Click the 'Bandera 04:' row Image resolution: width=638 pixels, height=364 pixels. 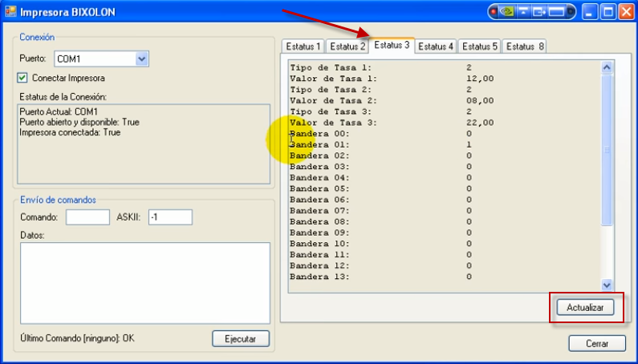(381, 177)
